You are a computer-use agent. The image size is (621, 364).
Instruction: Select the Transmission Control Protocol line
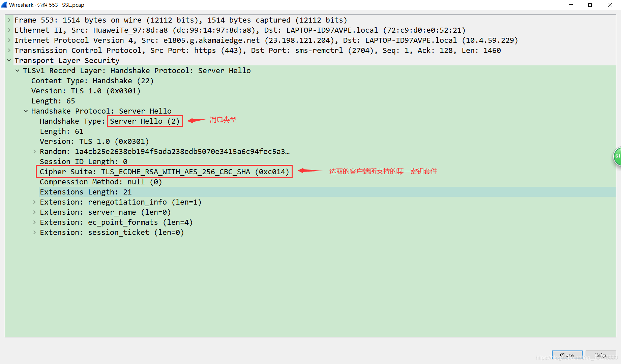click(x=258, y=51)
